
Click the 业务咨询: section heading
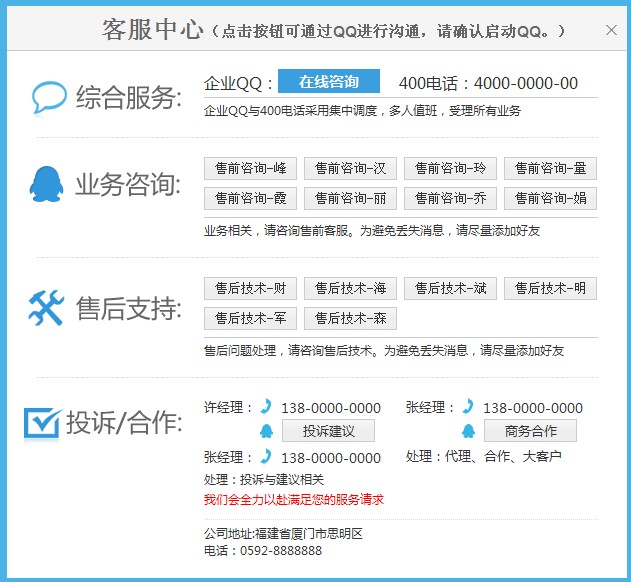click(x=129, y=184)
